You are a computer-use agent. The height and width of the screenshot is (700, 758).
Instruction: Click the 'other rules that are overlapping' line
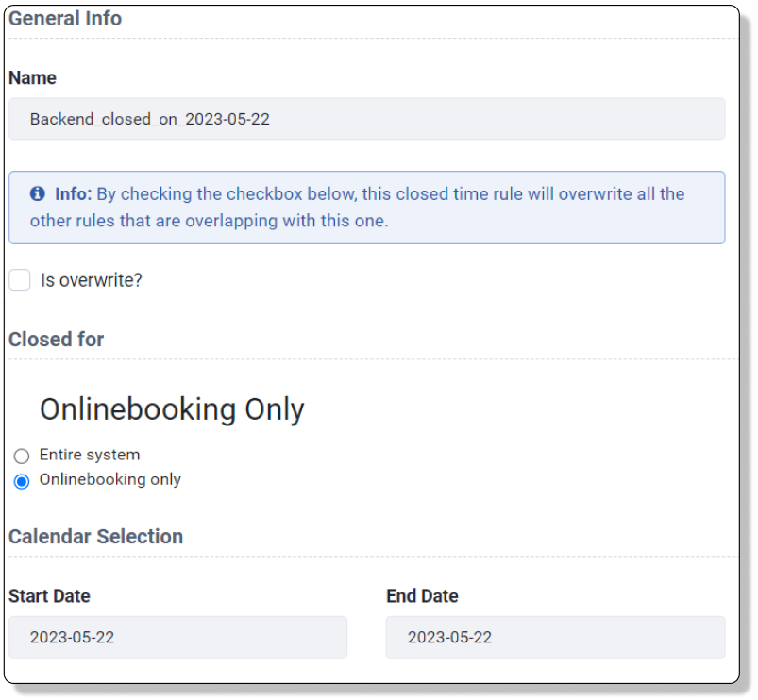point(209,222)
